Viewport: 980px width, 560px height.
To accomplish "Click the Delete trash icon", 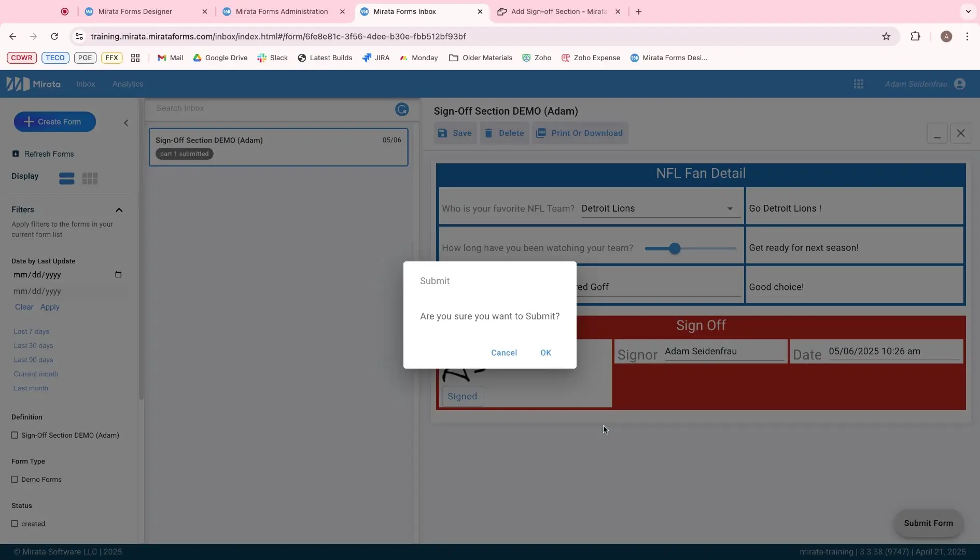I will coord(489,133).
